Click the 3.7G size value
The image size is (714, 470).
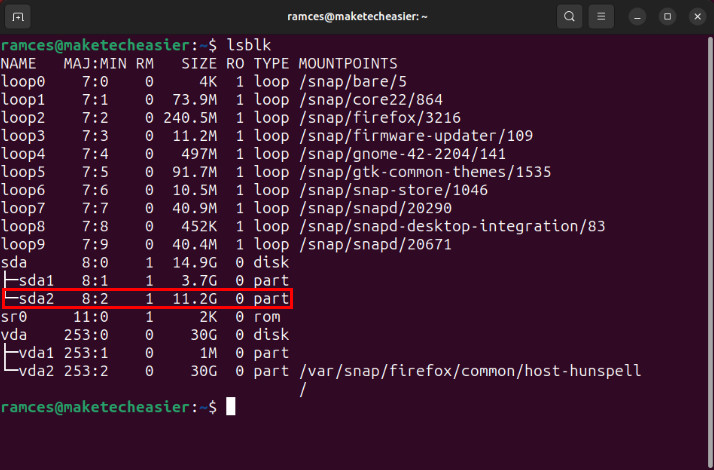(199, 281)
